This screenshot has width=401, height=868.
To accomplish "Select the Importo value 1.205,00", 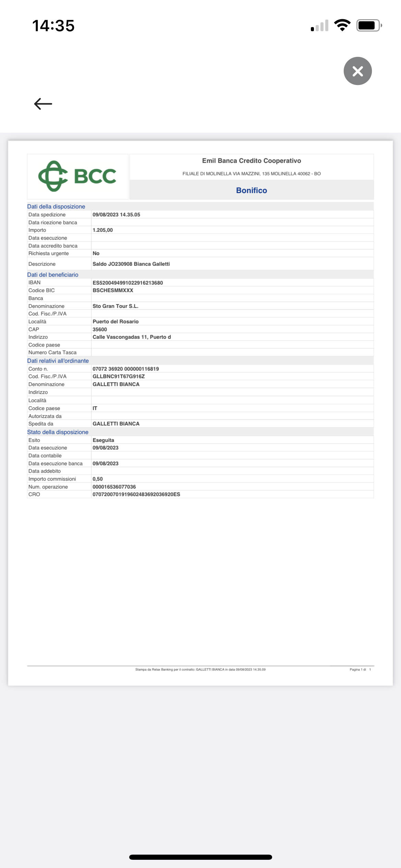I will coord(102,230).
